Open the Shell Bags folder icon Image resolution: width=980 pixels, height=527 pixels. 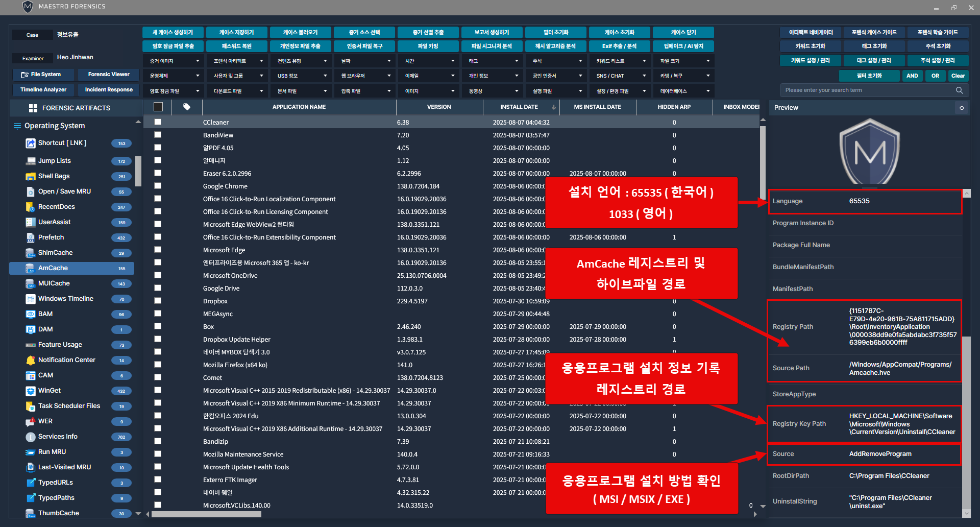[30, 176]
